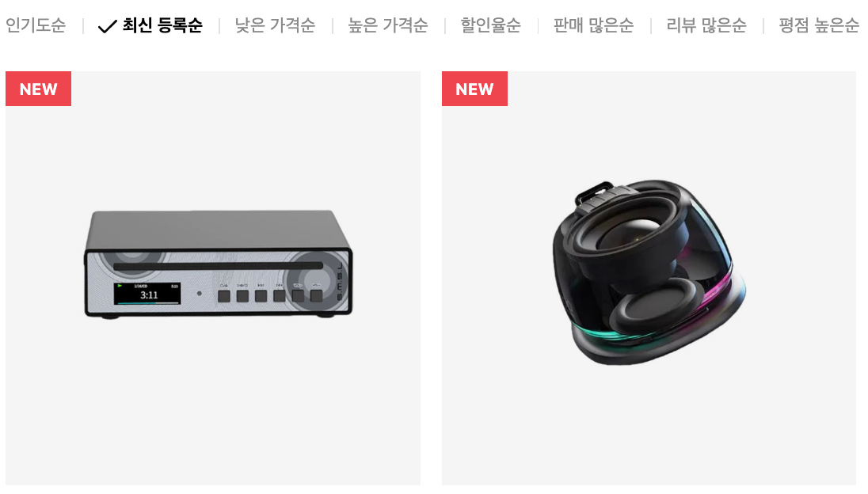Sort by 평점 높은순
Viewport: 868px width, 494px height.
coord(819,25)
